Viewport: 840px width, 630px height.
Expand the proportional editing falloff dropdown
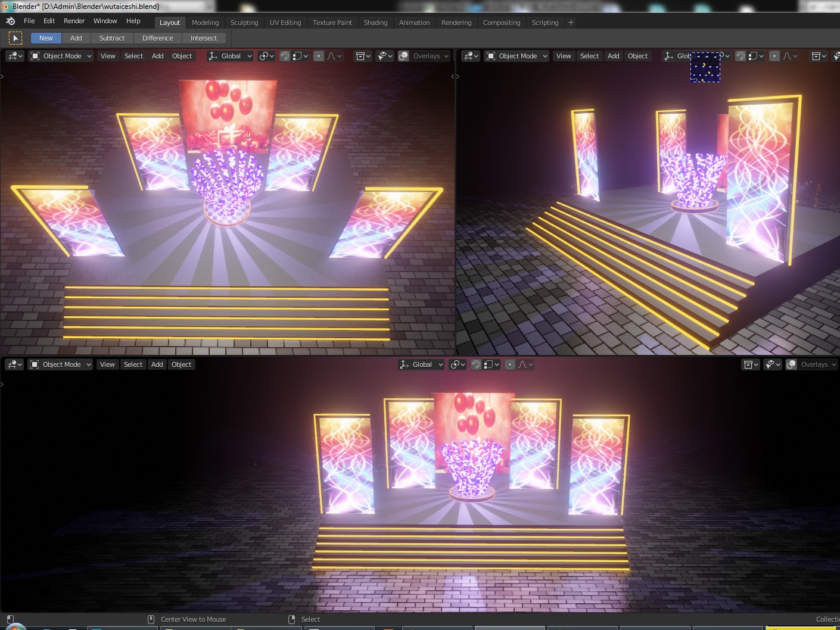337,55
